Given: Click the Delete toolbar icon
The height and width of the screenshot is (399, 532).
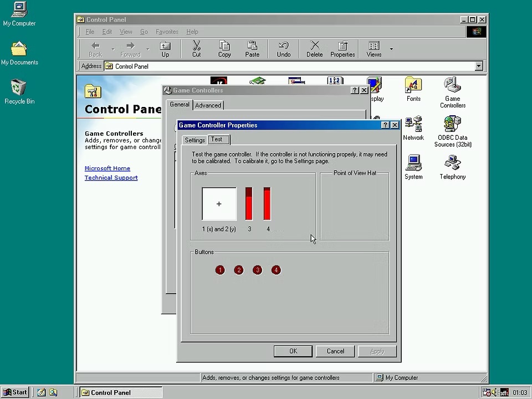Looking at the screenshot, I should [315, 49].
